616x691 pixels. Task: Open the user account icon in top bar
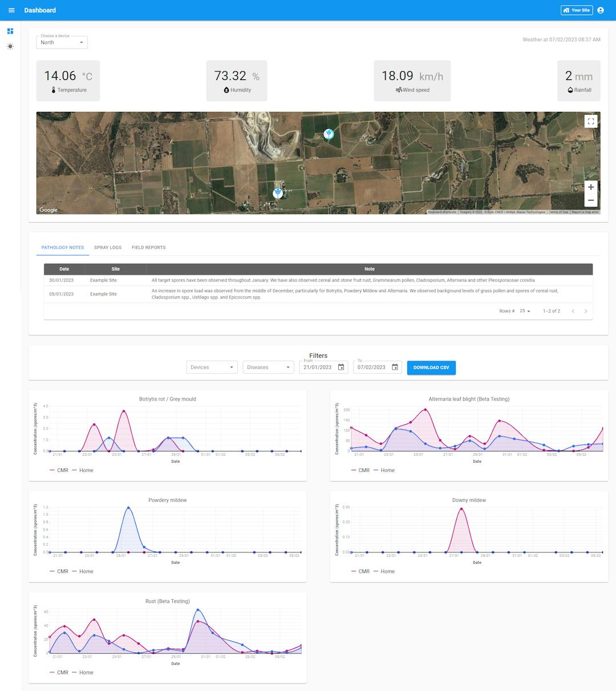(x=601, y=10)
